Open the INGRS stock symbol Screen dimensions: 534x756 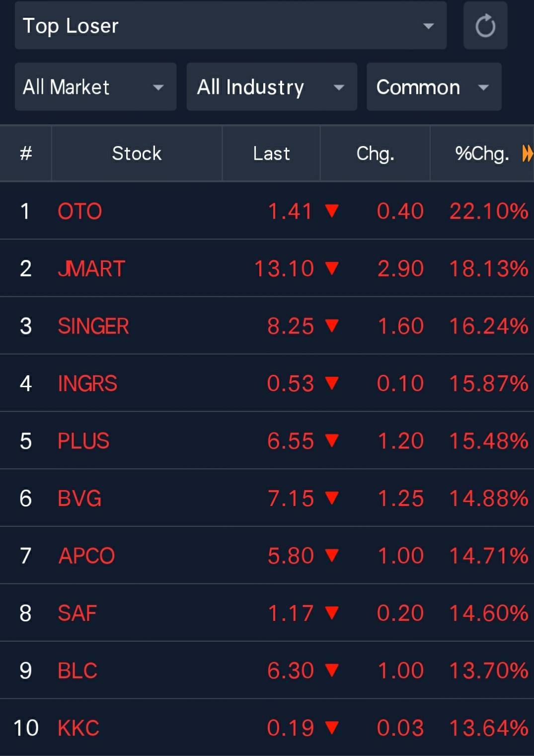pyautogui.click(x=87, y=383)
